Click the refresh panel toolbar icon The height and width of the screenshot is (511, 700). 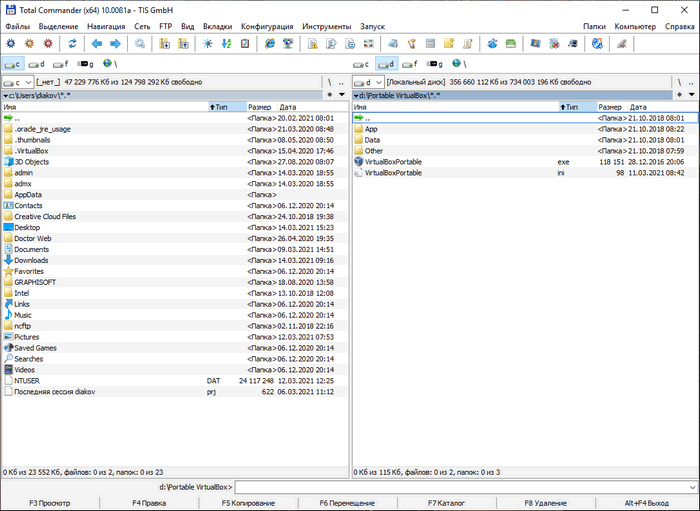72,44
